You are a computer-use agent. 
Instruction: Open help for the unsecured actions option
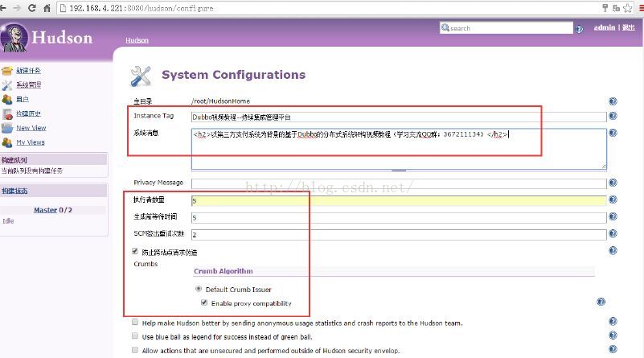613,349
